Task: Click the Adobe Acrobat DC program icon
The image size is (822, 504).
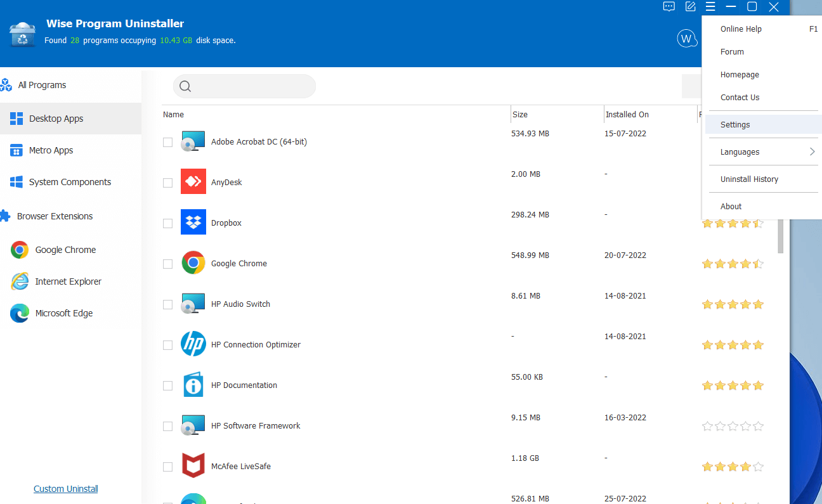Action: coord(193,141)
